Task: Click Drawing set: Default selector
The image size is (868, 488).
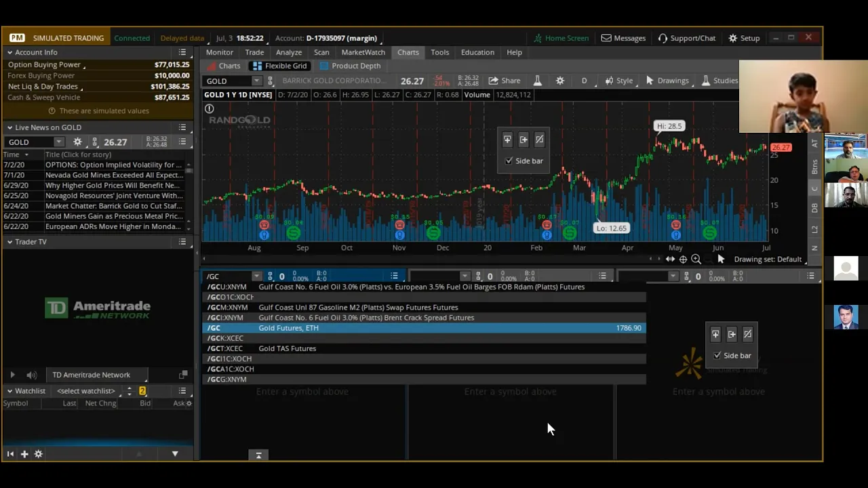Action: [768, 260]
